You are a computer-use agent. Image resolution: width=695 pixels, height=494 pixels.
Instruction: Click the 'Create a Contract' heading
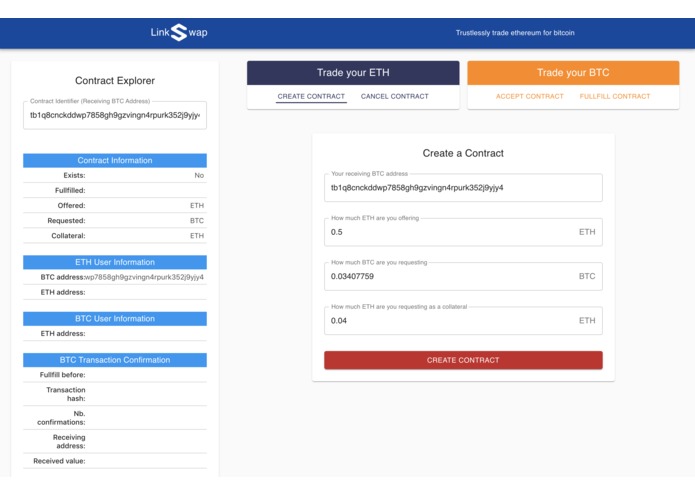pos(463,153)
